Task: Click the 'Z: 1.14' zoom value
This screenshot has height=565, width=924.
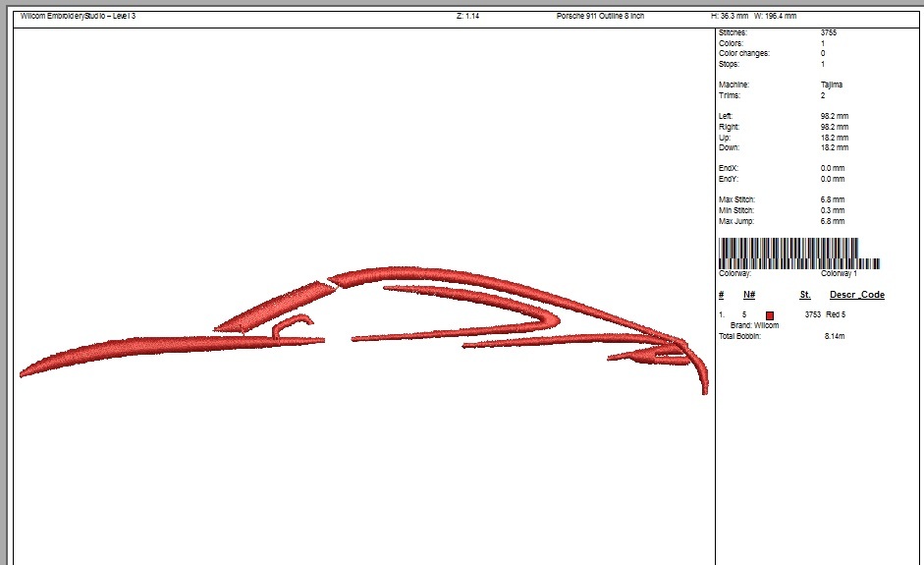Action: [467, 16]
